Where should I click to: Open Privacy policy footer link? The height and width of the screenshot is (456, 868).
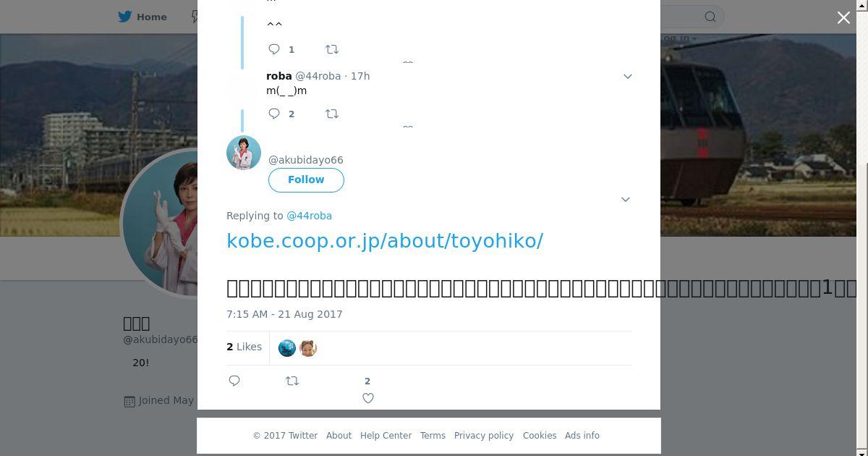(x=484, y=436)
